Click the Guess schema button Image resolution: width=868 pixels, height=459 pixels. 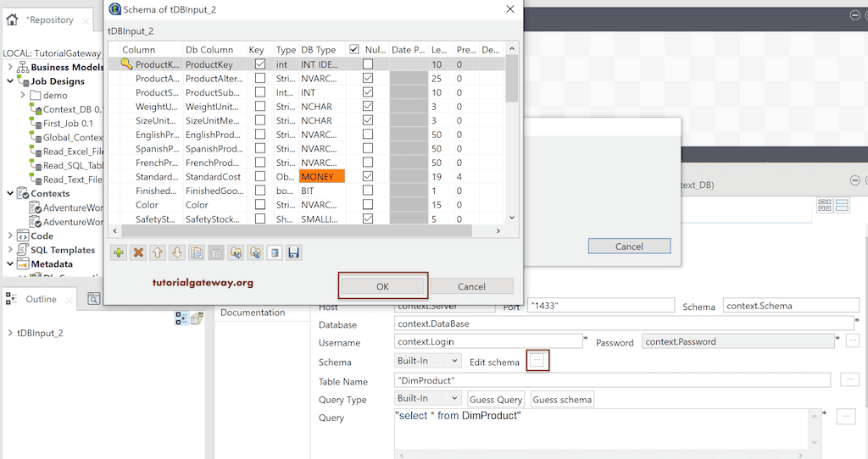pyautogui.click(x=562, y=399)
